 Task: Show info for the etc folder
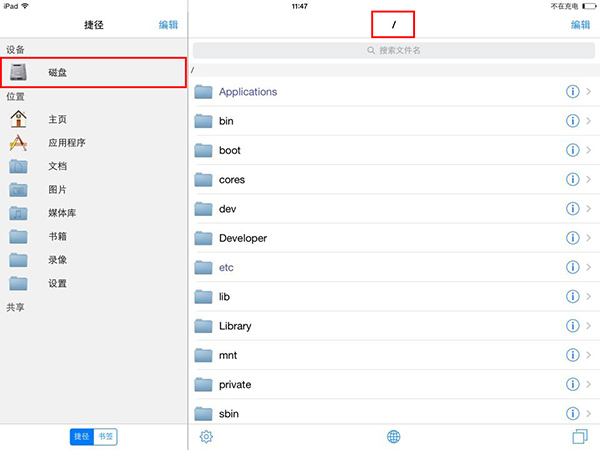coord(572,267)
